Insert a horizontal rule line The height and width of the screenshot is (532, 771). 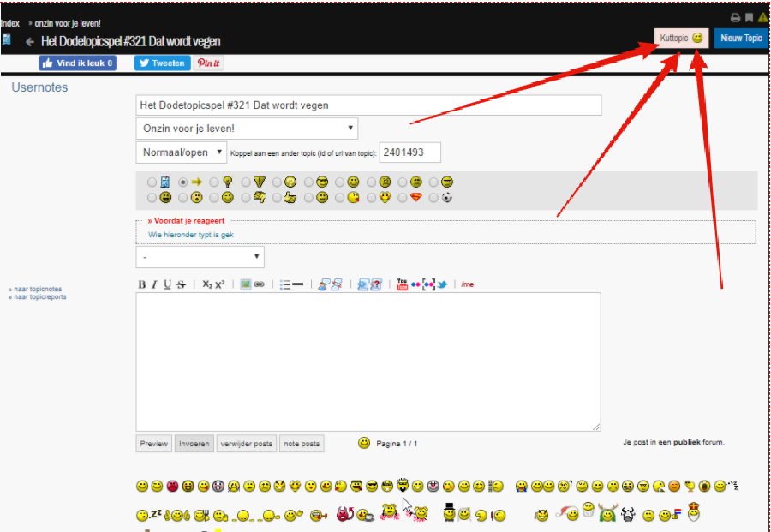click(x=298, y=284)
